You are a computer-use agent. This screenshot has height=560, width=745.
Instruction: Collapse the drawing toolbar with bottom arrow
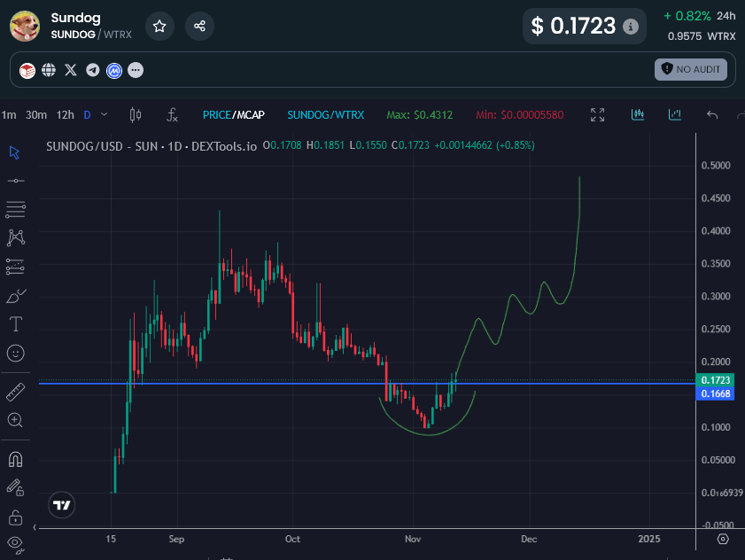coord(35,527)
